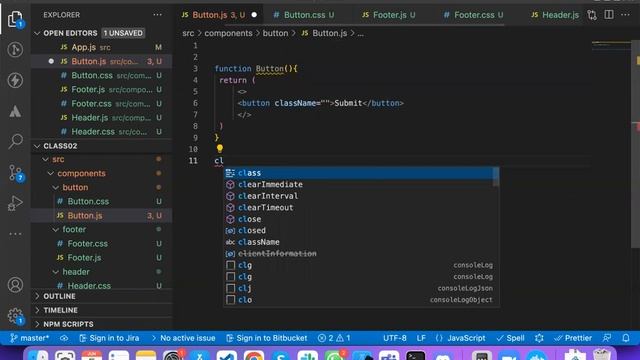
Task: Click the triangle-shaped activity bar icon
Action: 15,111
